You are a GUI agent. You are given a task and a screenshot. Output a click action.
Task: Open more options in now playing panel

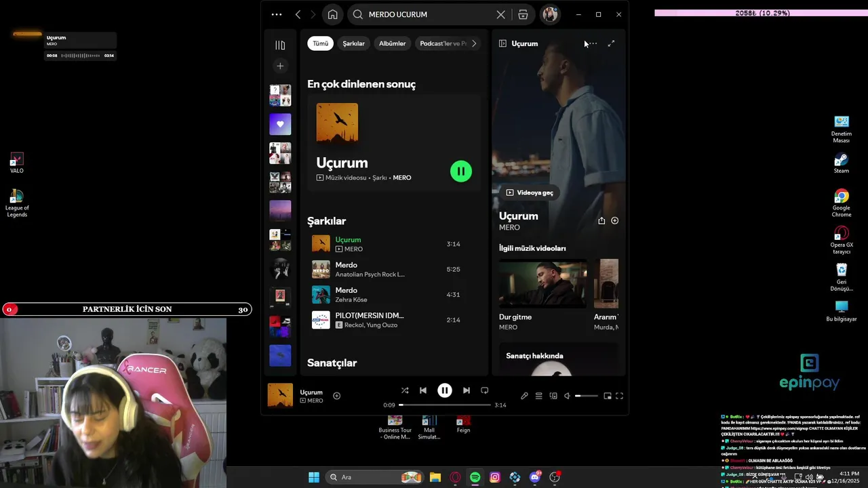(x=592, y=43)
